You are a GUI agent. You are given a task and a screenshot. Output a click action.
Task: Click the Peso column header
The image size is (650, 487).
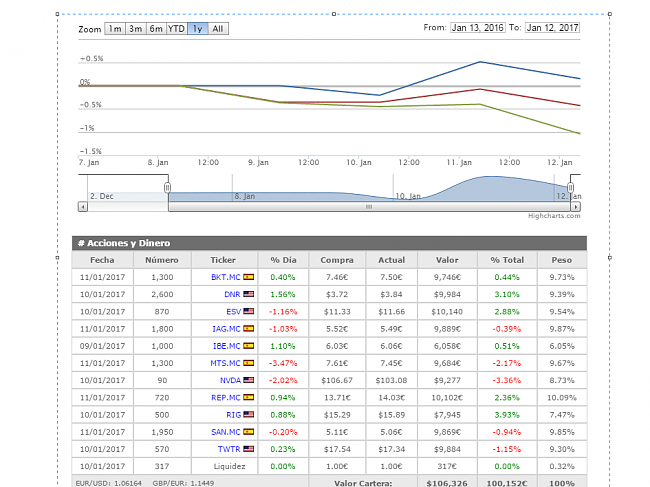pos(562,260)
